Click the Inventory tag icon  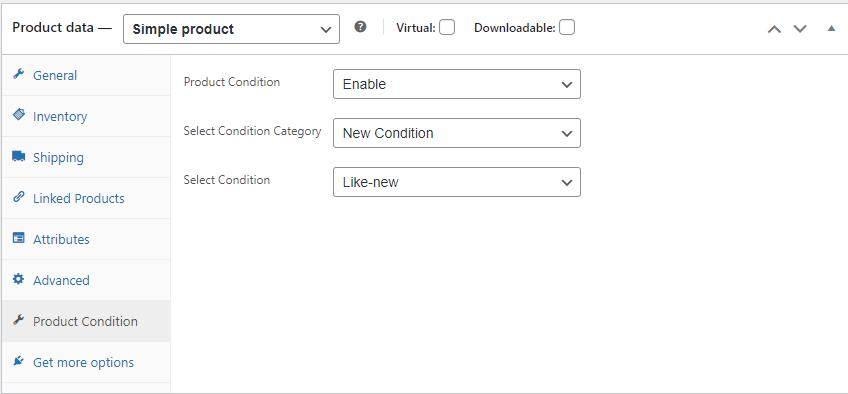(x=18, y=115)
